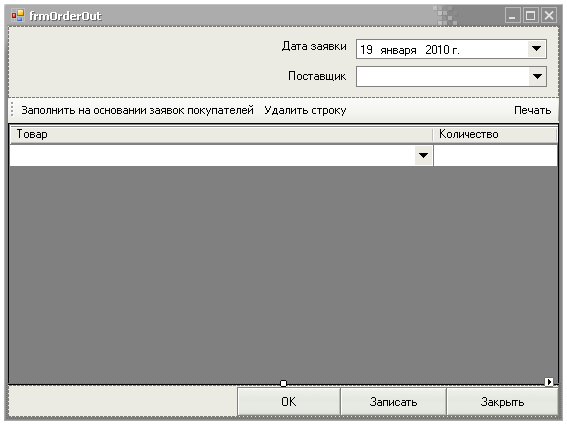Click the Печать toolbar item
567x424 pixels.
pyautogui.click(x=532, y=110)
